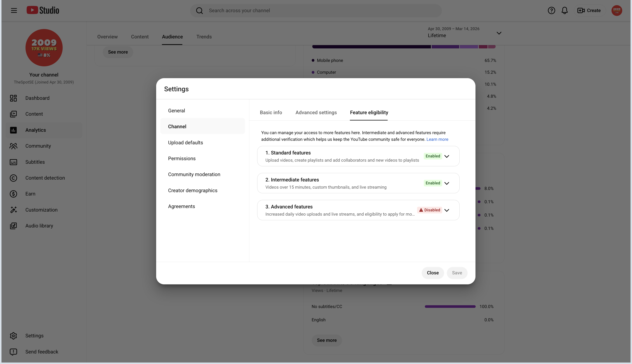Click the Content detection copyright icon
The width and height of the screenshot is (632, 364).
tap(13, 178)
